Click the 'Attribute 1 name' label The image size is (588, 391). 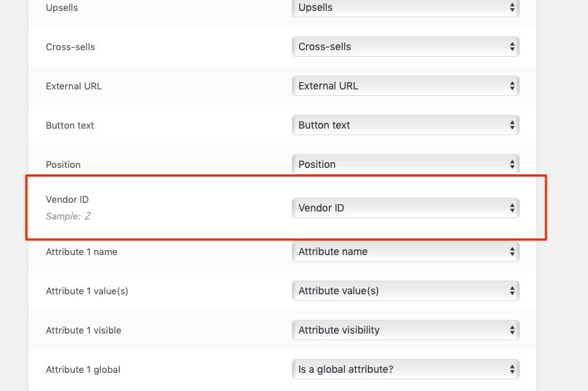tap(82, 251)
